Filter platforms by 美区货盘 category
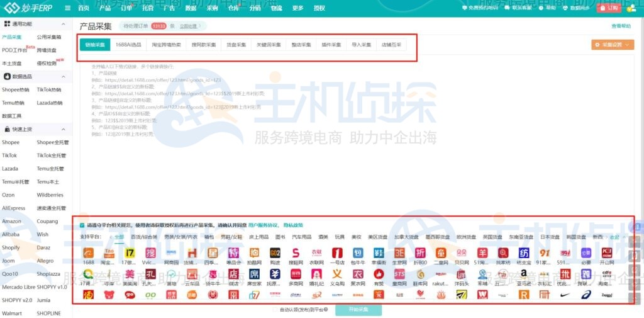The width and height of the screenshot is (644, 318). pyautogui.click(x=377, y=237)
